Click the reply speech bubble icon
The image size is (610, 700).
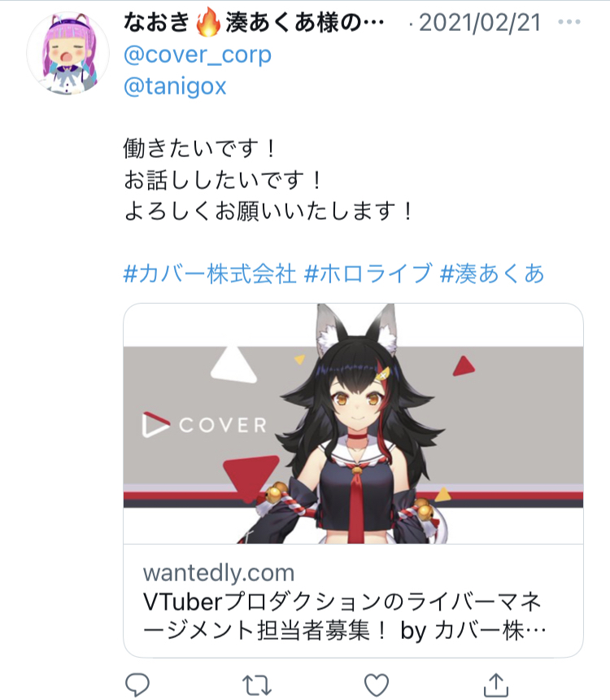pyautogui.click(x=137, y=685)
